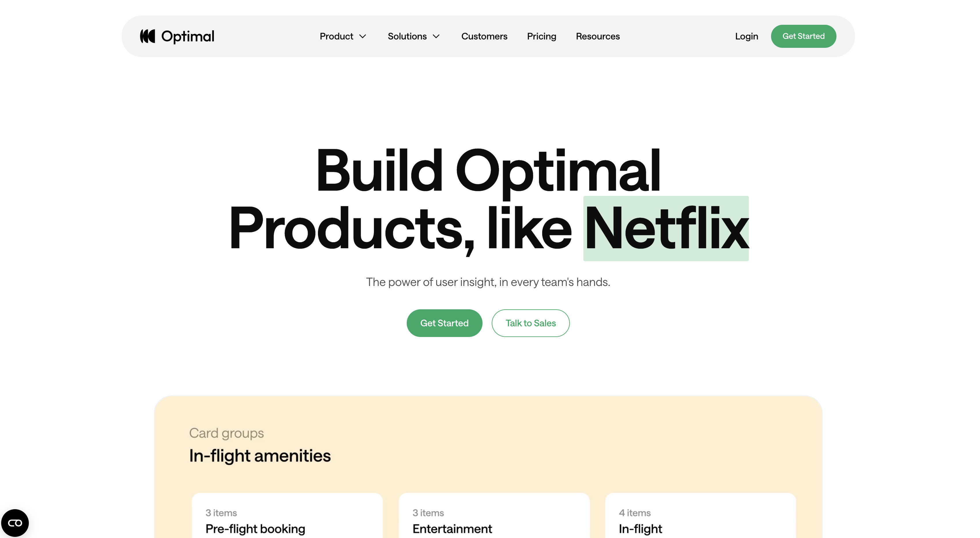Viewport: 980px width, 538px height.
Task: Select Talk to Sales
Action: tap(530, 323)
